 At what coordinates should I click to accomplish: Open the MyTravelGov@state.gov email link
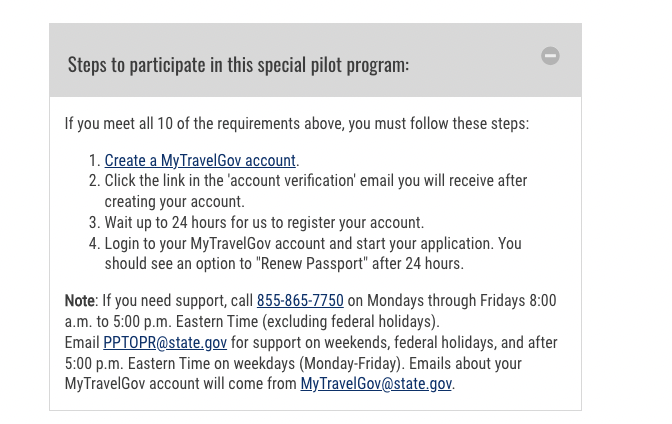(x=376, y=384)
